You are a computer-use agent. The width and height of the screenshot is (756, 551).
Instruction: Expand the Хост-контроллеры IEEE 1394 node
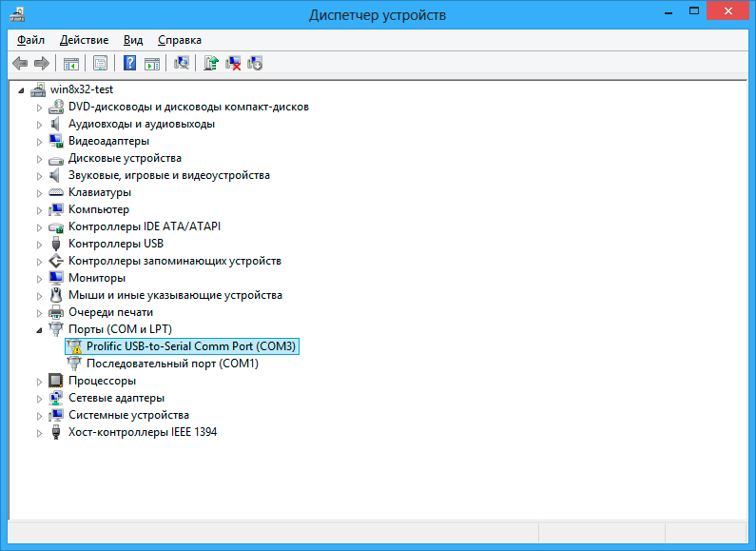pos(40,433)
